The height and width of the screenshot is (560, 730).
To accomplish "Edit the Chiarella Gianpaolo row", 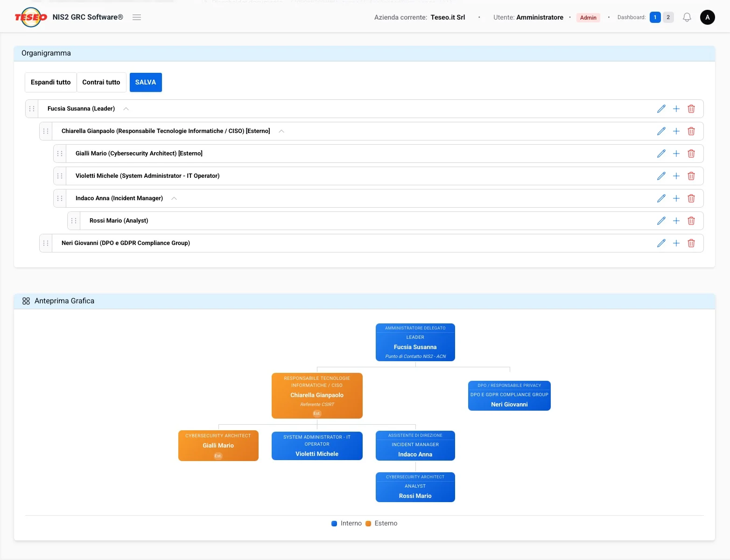I will [661, 131].
